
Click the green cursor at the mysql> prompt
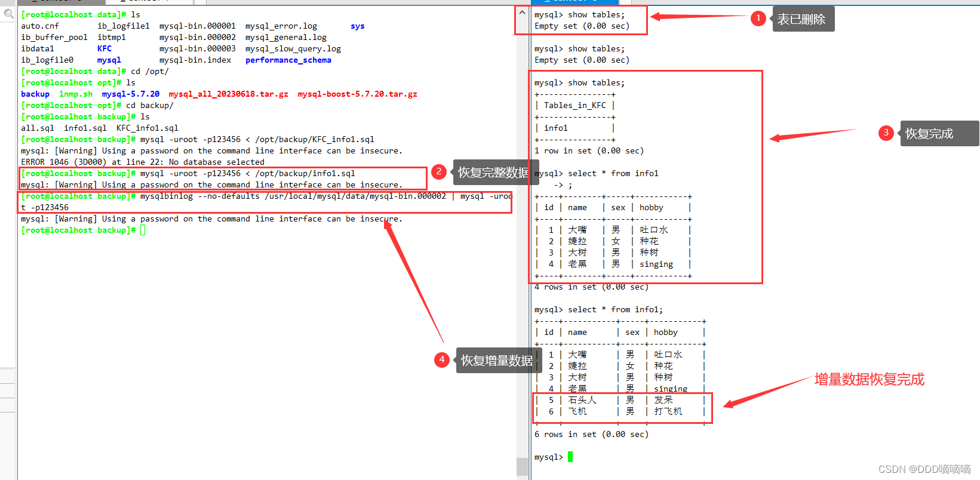click(570, 457)
